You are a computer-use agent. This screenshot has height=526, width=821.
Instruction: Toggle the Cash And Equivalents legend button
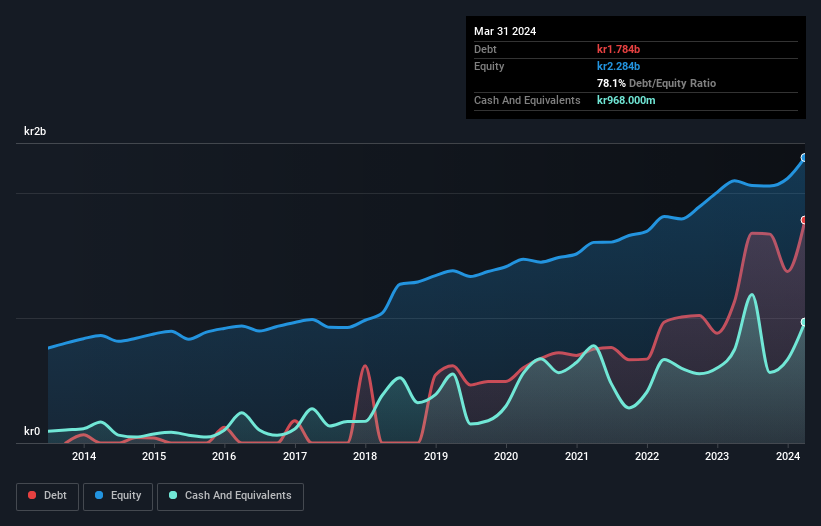(230, 496)
